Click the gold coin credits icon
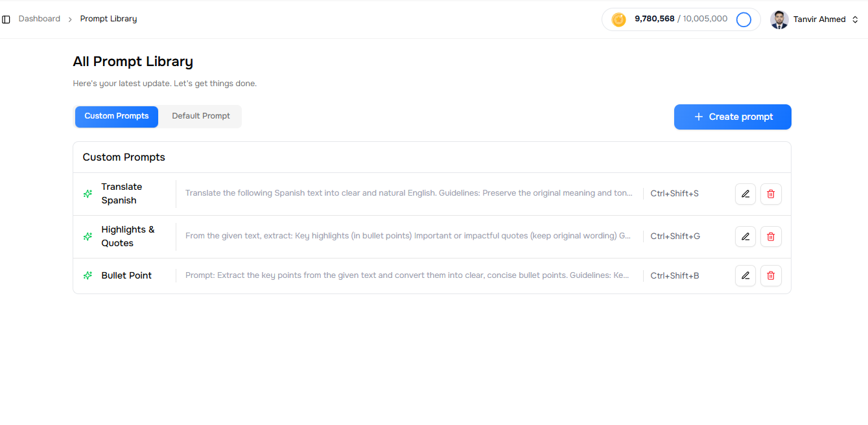 point(618,19)
